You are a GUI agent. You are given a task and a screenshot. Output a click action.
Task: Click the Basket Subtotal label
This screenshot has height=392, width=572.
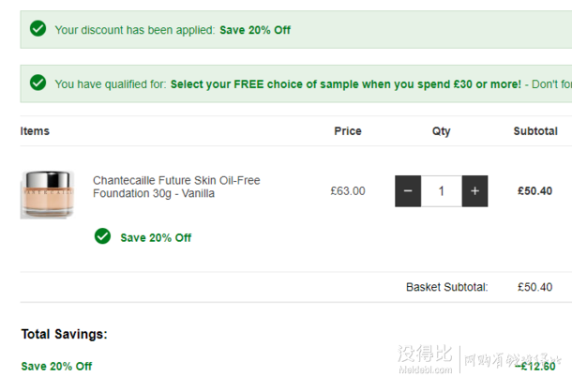447,287
